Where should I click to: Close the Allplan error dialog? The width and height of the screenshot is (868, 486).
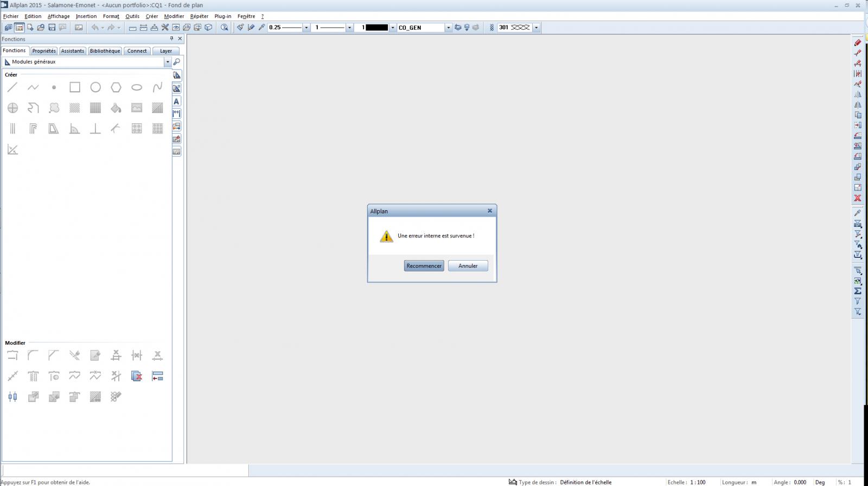pos(490,211)
